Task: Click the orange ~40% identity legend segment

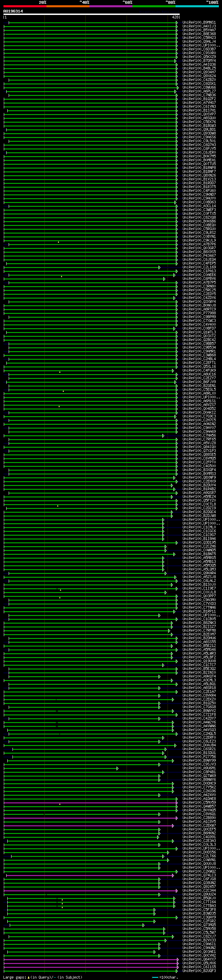Action: (68, 6)
